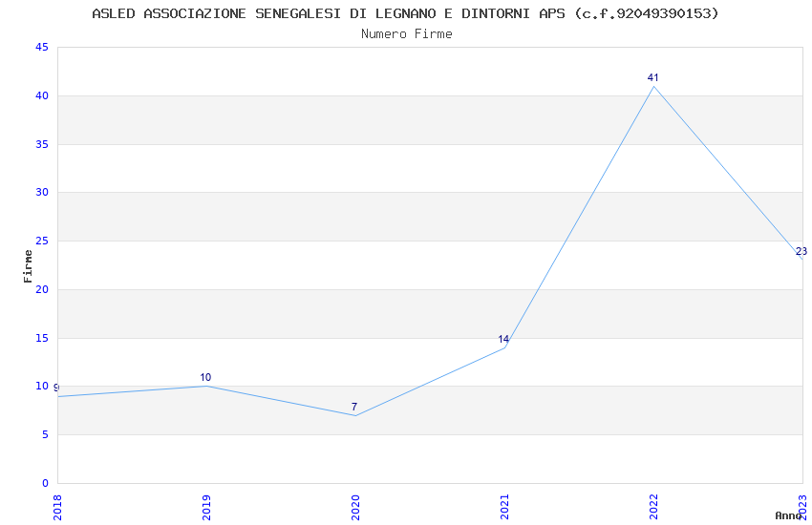Viewport: 812px width, 525px height.
Task: Click the x-axis year label 2021
Action: (504, 507)
